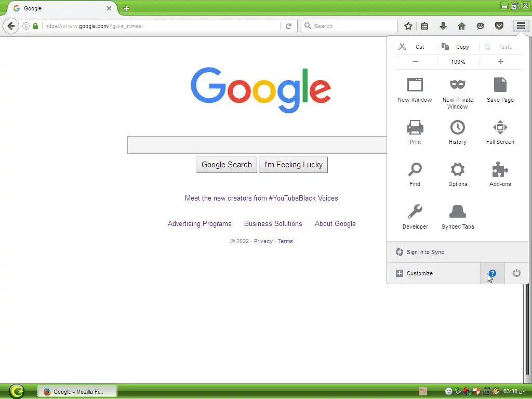This screenshot has height=399, width=532.
Task: Click the taskbar clock showing 03:30
Action: point(514,391)
